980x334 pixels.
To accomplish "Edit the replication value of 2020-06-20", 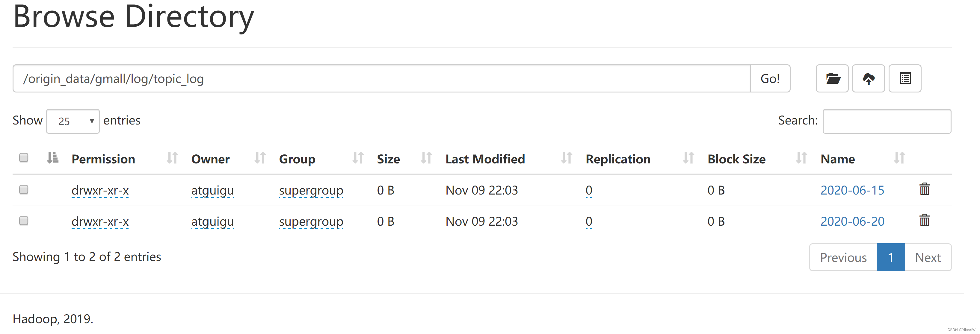I will click(x=588, y=221).
